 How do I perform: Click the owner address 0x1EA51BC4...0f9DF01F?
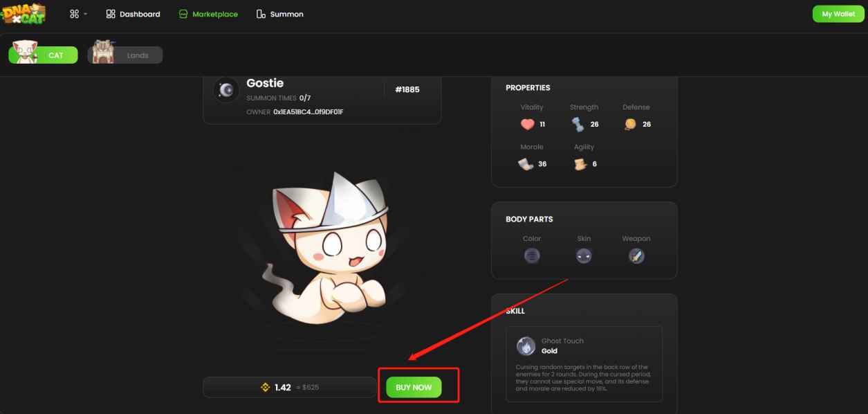[308, 111]
